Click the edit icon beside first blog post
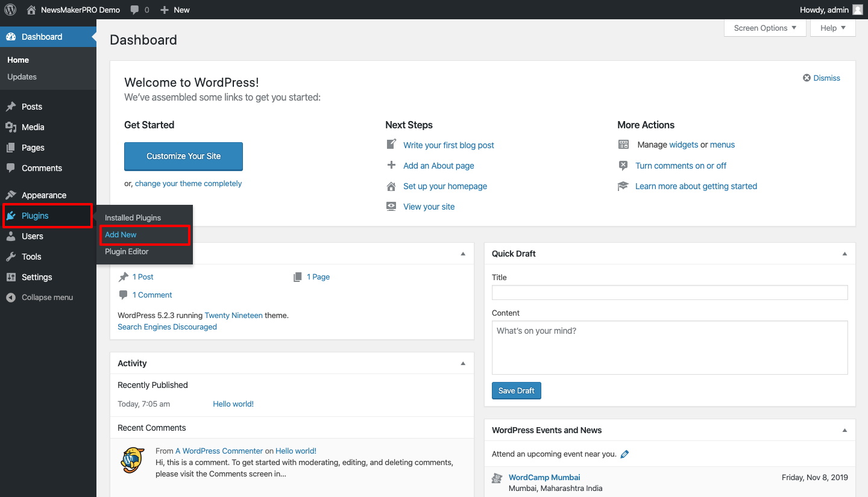Screen dimensions: 868x497 point(392,145)
